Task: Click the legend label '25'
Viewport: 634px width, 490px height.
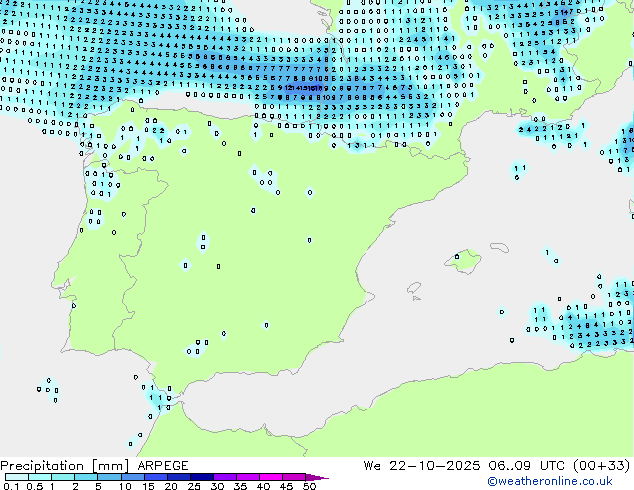Action: [x=194, y=486]
